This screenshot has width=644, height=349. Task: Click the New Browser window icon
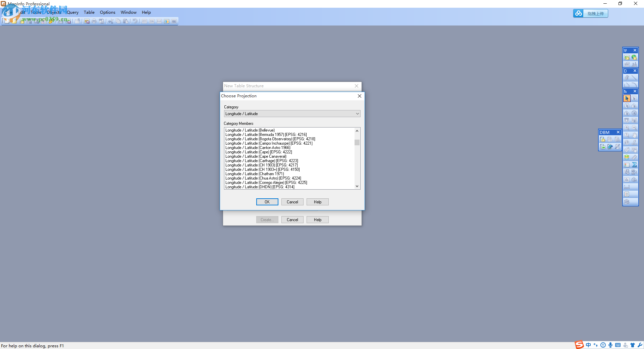[144, 21]
